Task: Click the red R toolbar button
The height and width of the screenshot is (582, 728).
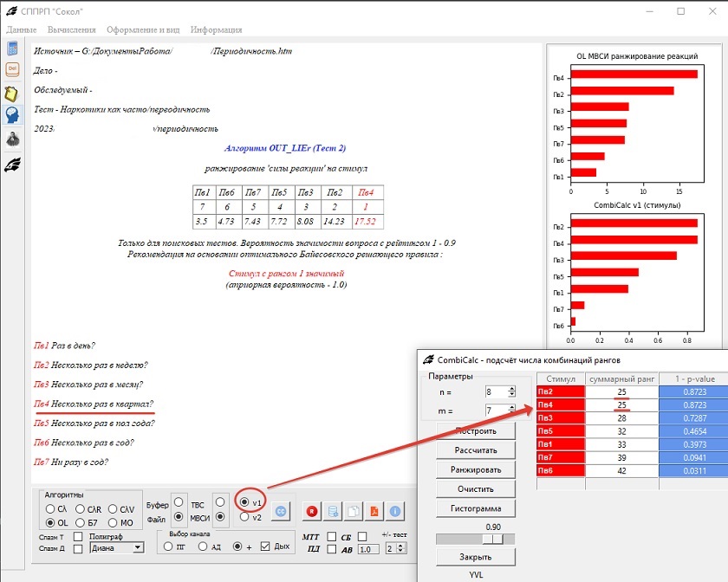Action: click(x=312, y=512)
